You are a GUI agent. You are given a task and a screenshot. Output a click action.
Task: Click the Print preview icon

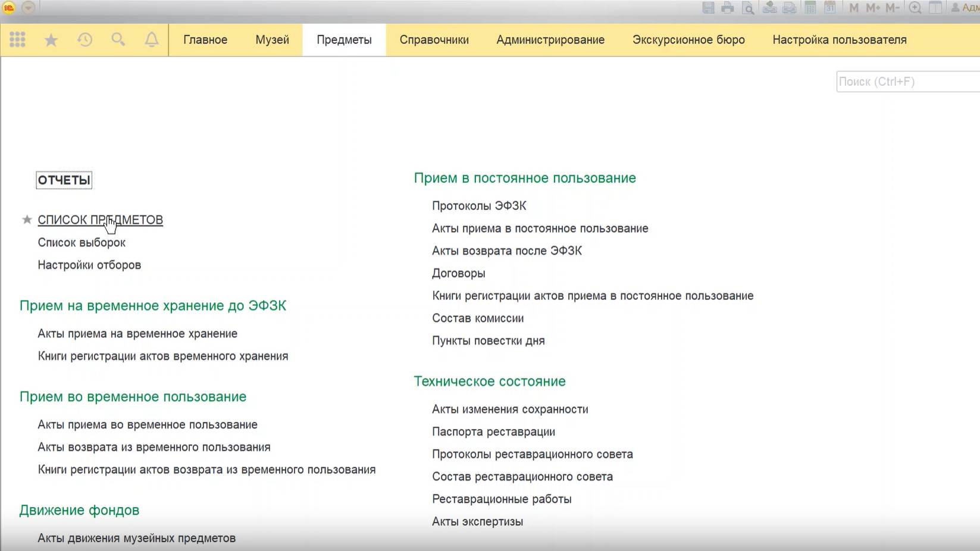747,8
